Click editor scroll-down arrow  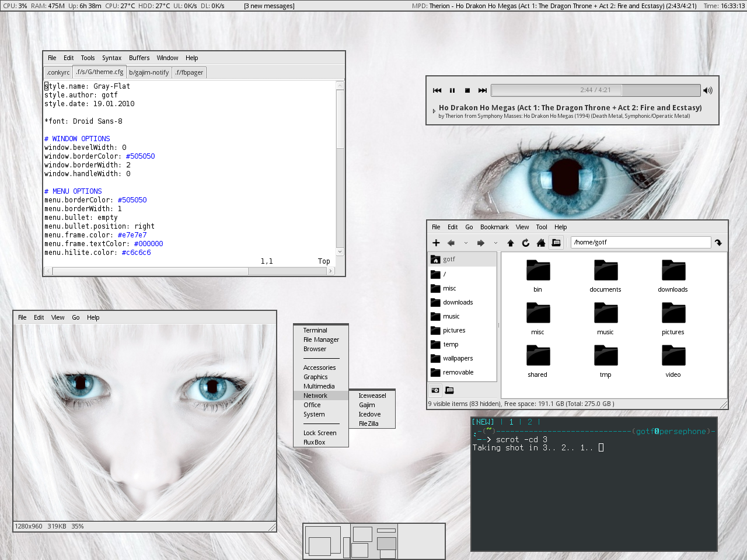coord(340,251)
